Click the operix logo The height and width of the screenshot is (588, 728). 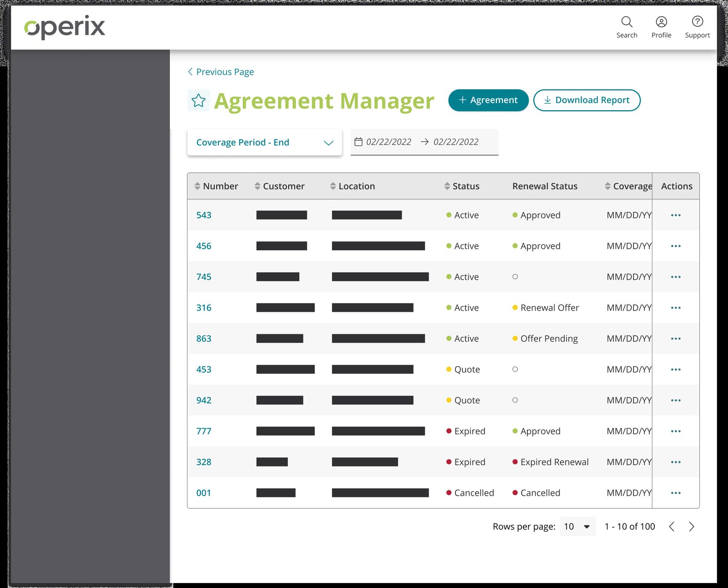pos(64,27)
